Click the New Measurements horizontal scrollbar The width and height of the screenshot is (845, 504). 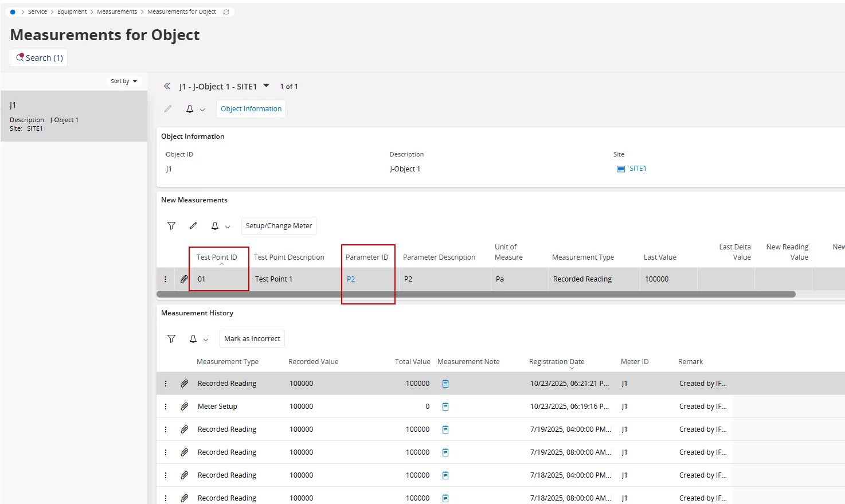[476, 294]
